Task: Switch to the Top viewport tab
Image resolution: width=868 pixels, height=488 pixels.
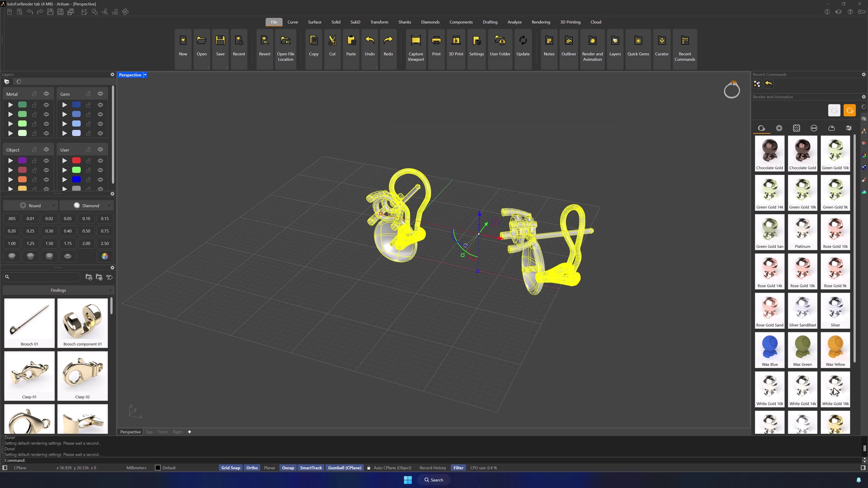Action: click(149, 432)
